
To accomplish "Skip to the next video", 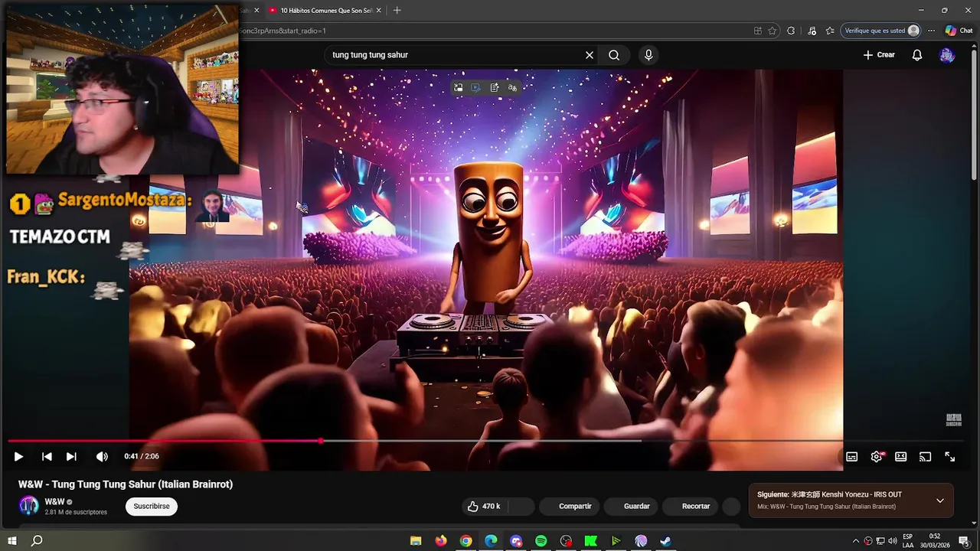I will click(x=71, y=457).
